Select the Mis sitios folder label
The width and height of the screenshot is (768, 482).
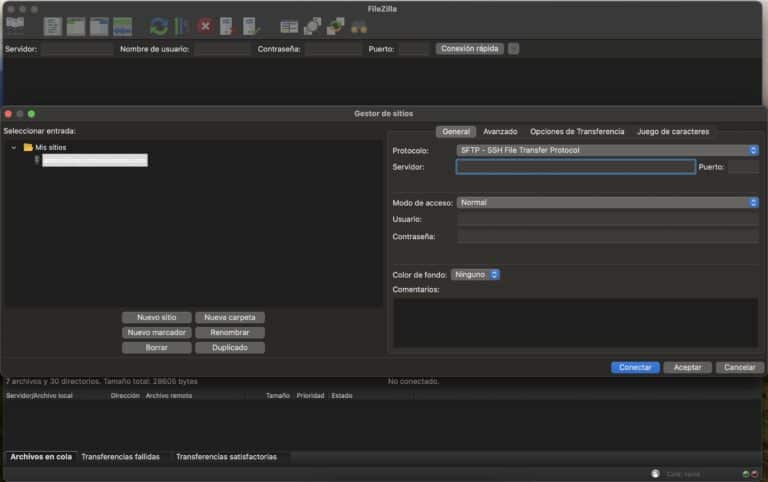pyautogui.click(x=50, y=147)
